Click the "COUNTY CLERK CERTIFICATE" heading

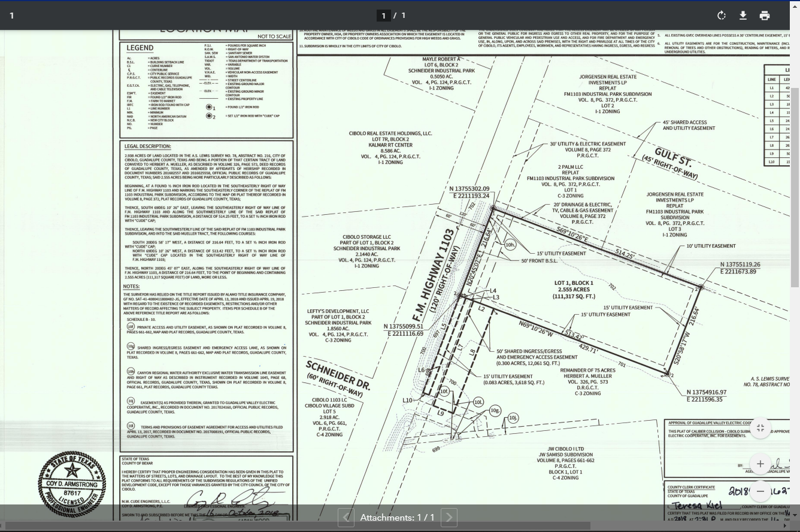tap(690, 487)
